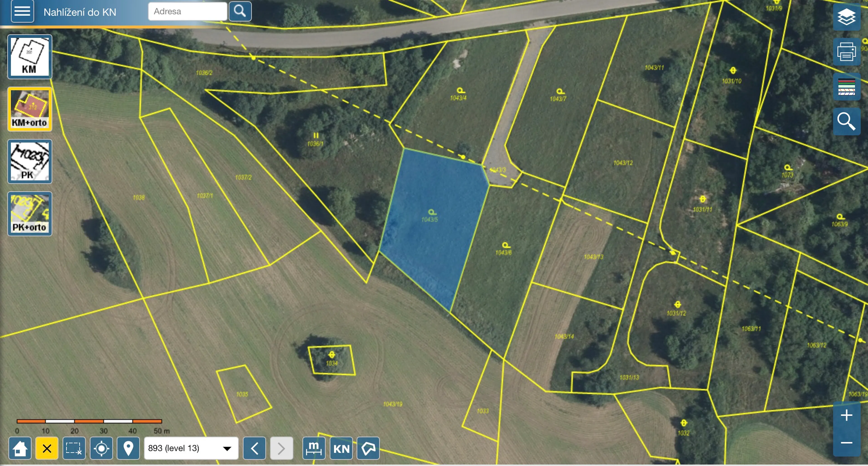Return to home map extent
Viewport: 868px width, 466px height.
(20, 448)
